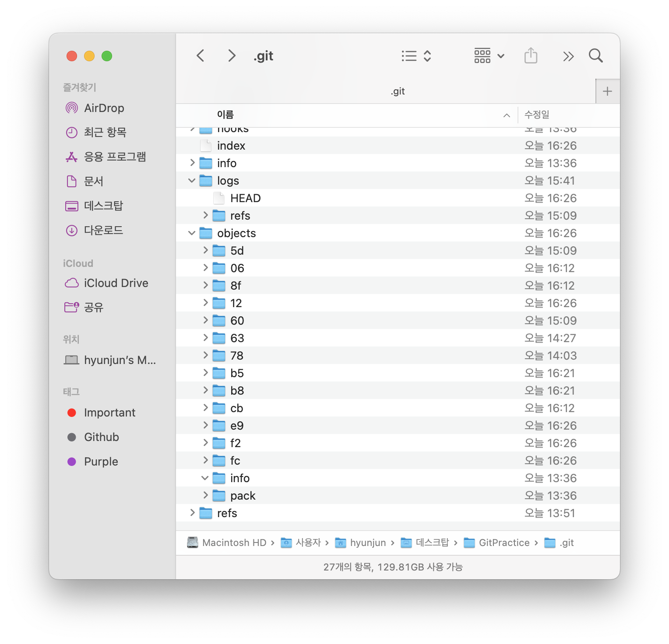Click GitPractice in the path bar
This screenshot has width=669, height=644.
point(497,542)
